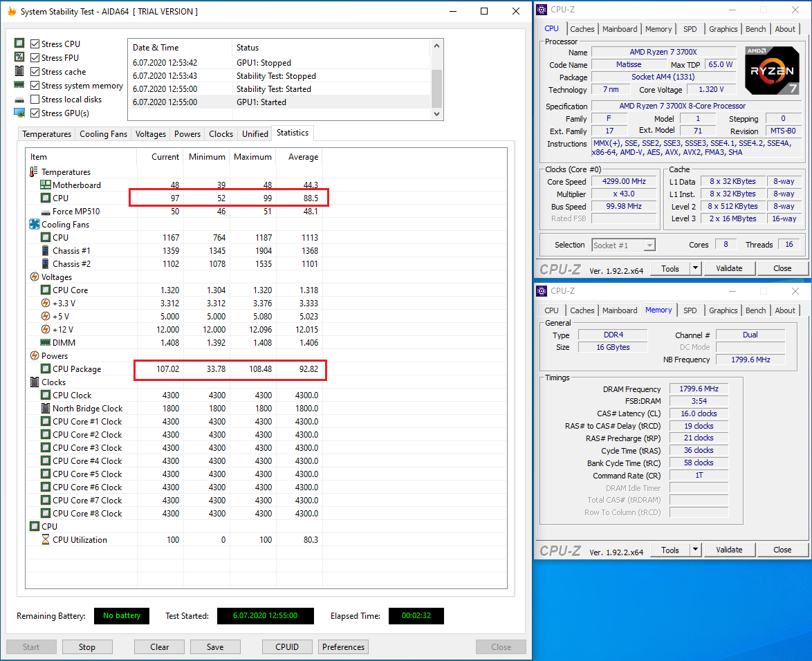Click the Maximum column header

point(252,157)
